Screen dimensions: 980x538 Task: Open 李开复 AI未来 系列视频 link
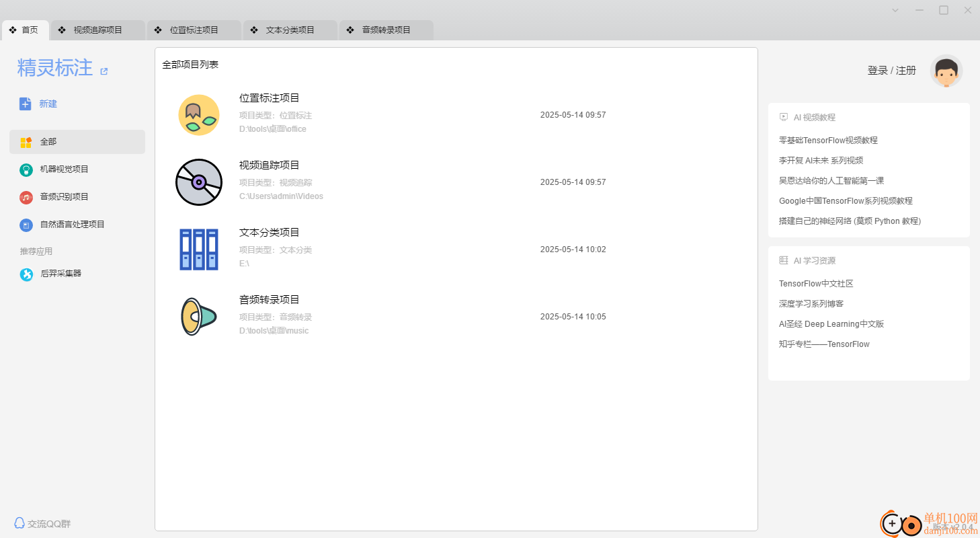[x=821, y=161]
